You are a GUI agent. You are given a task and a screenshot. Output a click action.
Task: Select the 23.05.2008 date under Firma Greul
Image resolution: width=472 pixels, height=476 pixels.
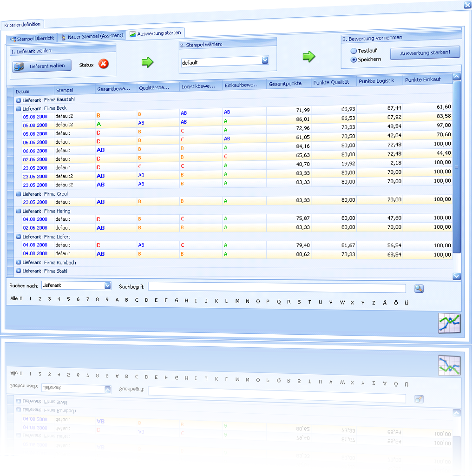[x=35, y=202]
